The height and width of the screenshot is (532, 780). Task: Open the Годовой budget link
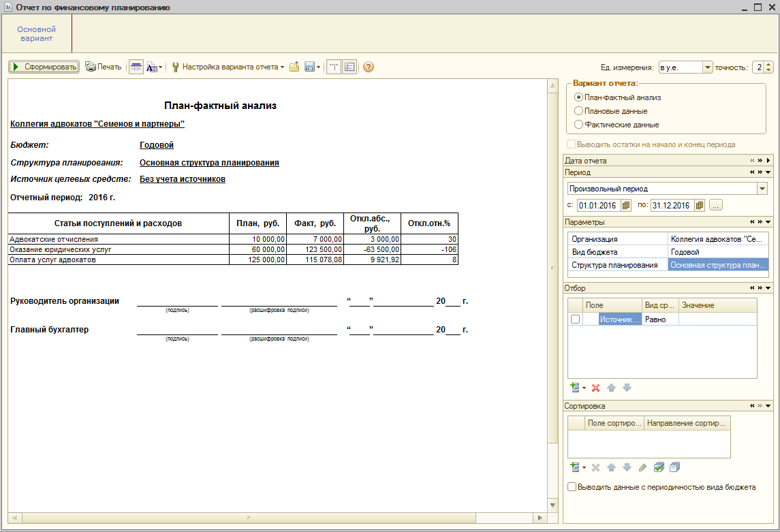156,144
